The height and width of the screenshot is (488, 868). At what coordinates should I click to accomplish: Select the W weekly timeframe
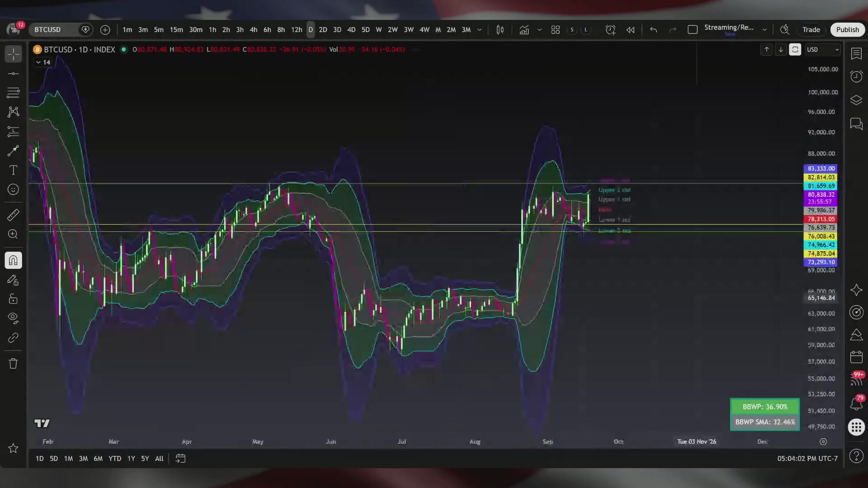tap(378, 30)
